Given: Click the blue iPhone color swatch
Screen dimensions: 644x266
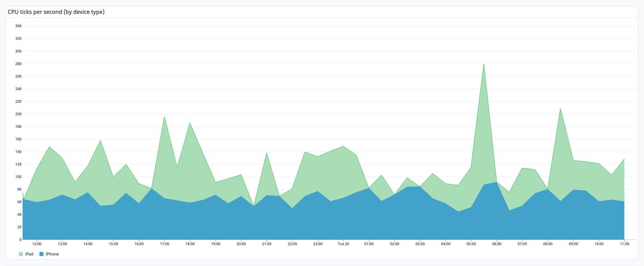Looking at the screenshot, I should coord(41,254).
